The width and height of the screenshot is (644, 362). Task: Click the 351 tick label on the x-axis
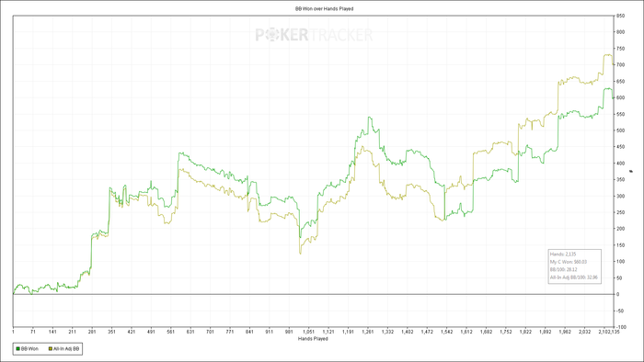click(111, 332)
